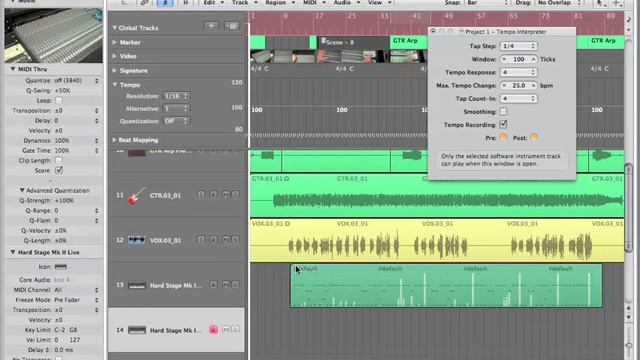Solo the GTR.03_01 track

coord(236,195)
